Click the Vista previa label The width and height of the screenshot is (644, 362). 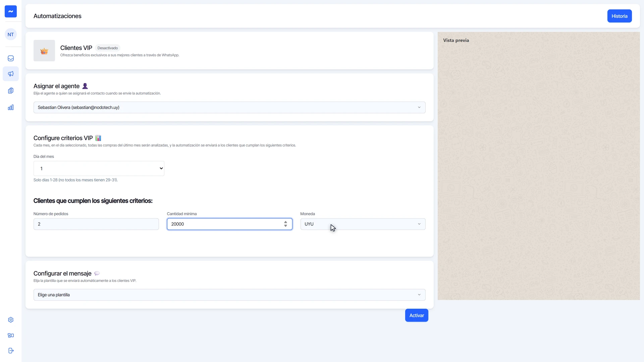tap(456, 40)
